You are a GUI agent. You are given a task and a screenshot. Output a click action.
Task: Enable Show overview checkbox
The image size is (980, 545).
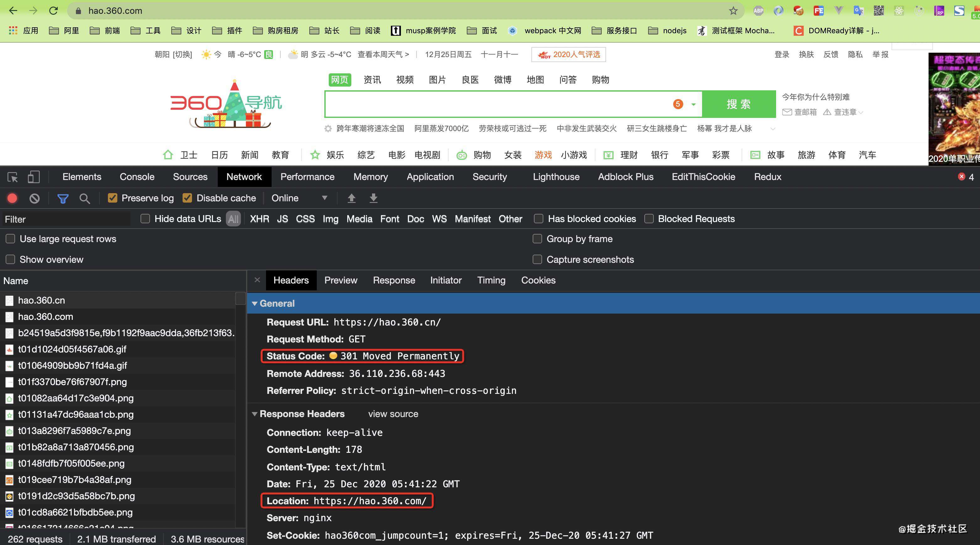click(x=10, y=259)
